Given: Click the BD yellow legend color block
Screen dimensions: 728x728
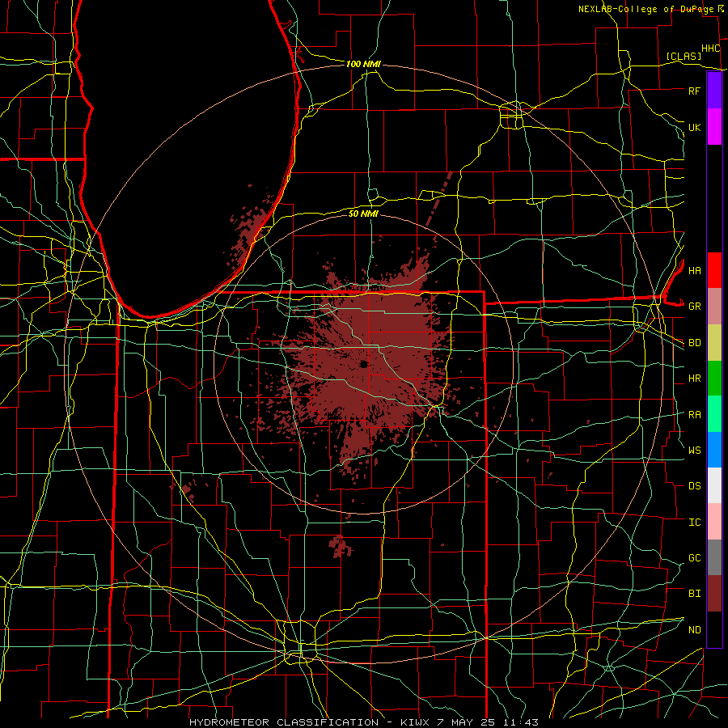Looking at the screenshot, I should coord(714,342).
